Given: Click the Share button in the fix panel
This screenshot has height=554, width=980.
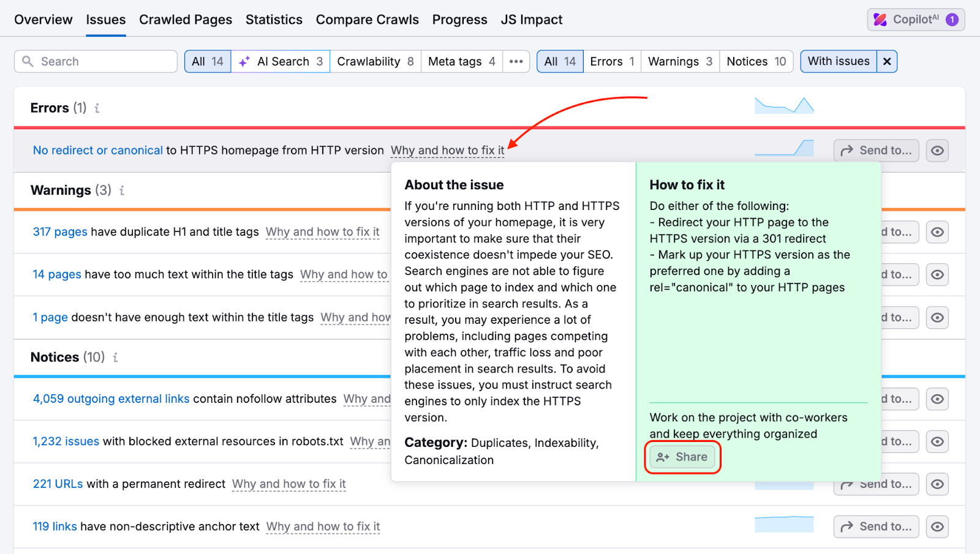Looking at the screenshot, I should [x=682, y=457].
